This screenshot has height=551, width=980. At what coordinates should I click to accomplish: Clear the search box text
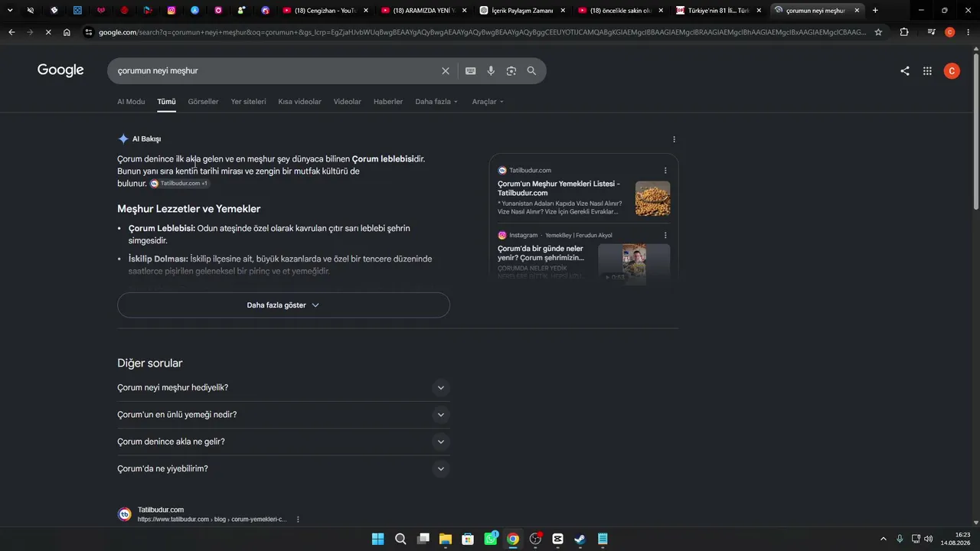point(446,71)
